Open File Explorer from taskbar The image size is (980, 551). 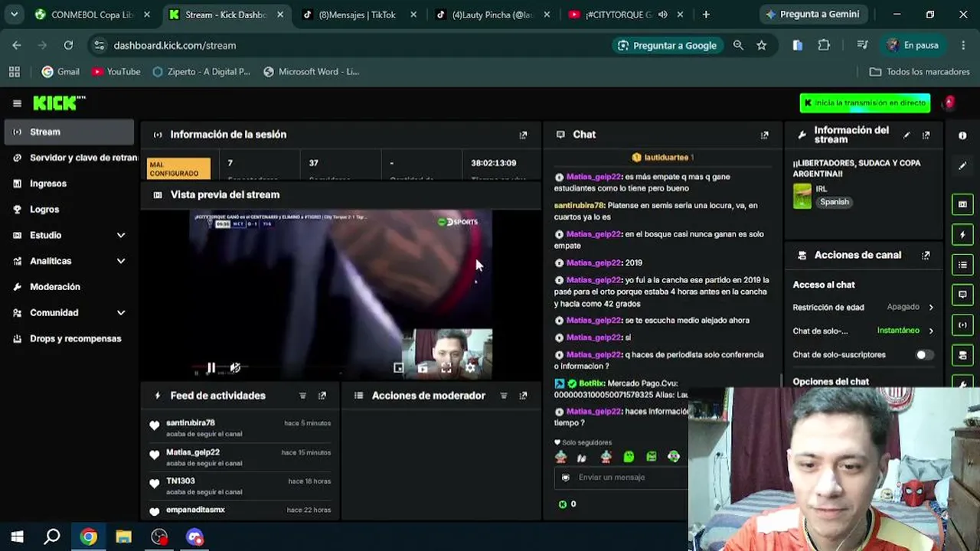coord(123,536)
